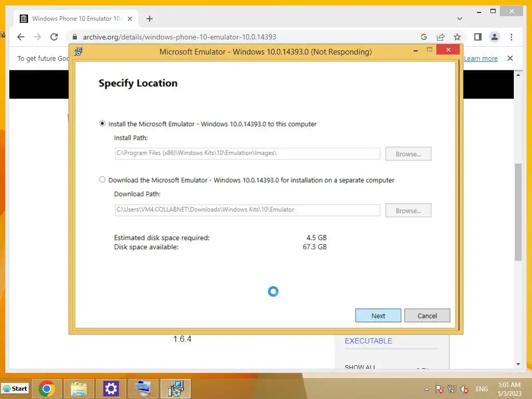Minimize the Microsoft Emulator setup window

415,50
